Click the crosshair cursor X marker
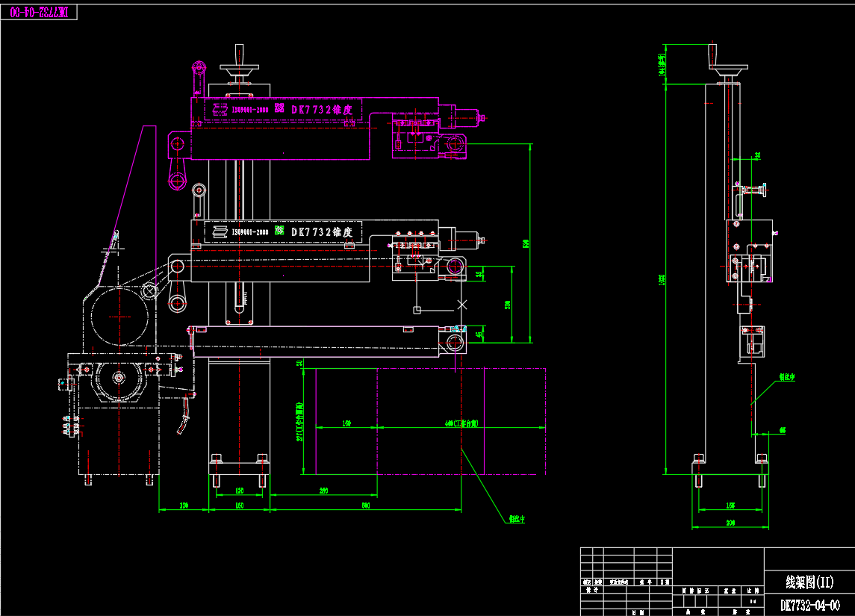Screen dimensions: 855x616 click(x=462, y=304)
